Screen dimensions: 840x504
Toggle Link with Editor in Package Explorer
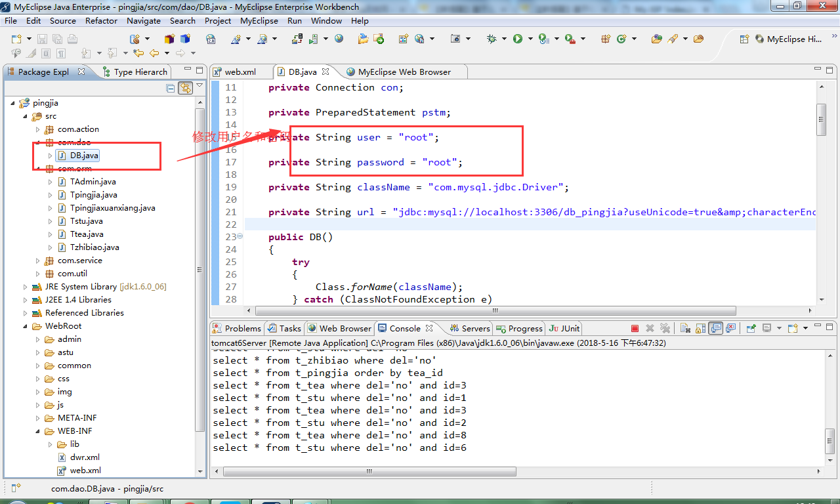click(185, 88)
